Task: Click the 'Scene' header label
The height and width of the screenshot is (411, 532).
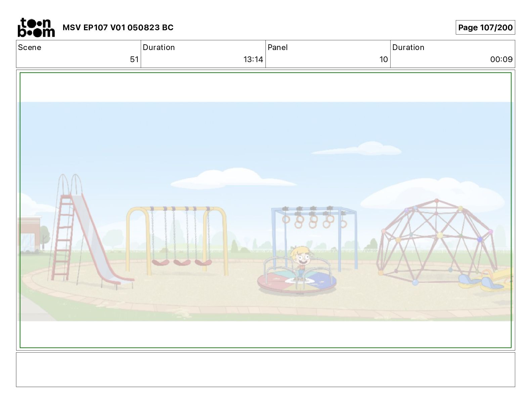Action: [x=30, y=47]
